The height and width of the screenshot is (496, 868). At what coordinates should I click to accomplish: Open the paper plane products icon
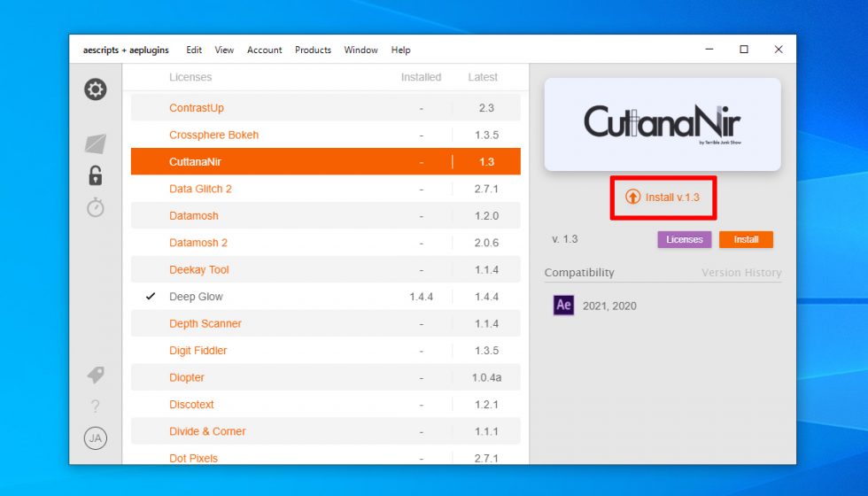point(96,143)
